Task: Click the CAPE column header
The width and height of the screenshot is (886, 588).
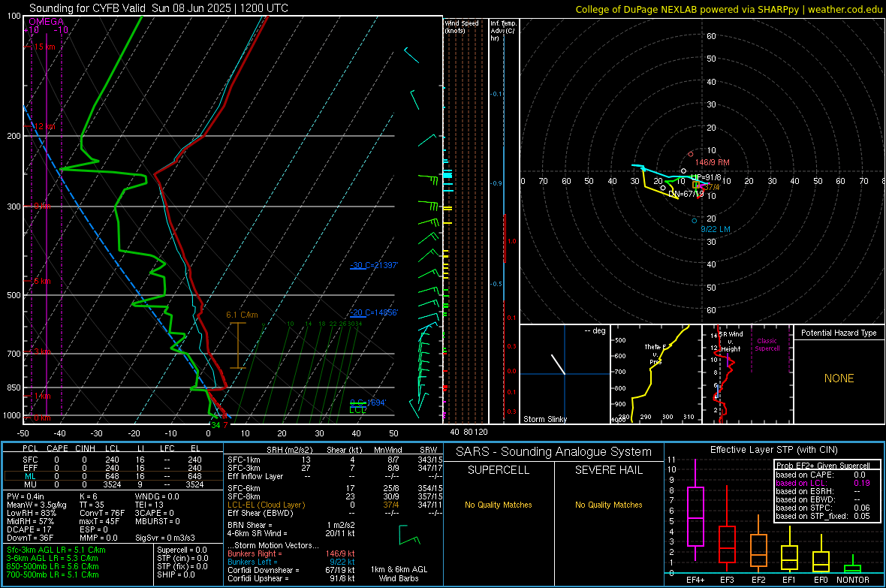Action: point(57,448)
